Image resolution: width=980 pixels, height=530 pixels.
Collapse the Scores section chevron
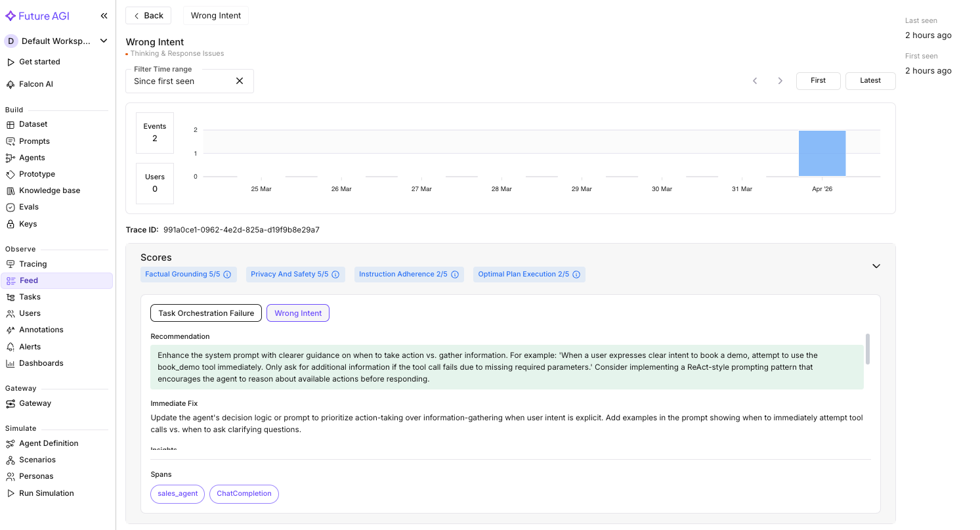point(876,266)
